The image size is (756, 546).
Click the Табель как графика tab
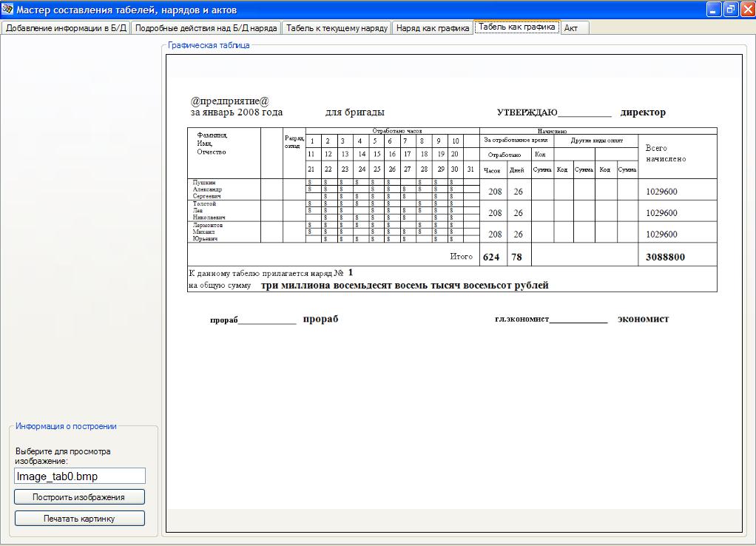(516, 27)
